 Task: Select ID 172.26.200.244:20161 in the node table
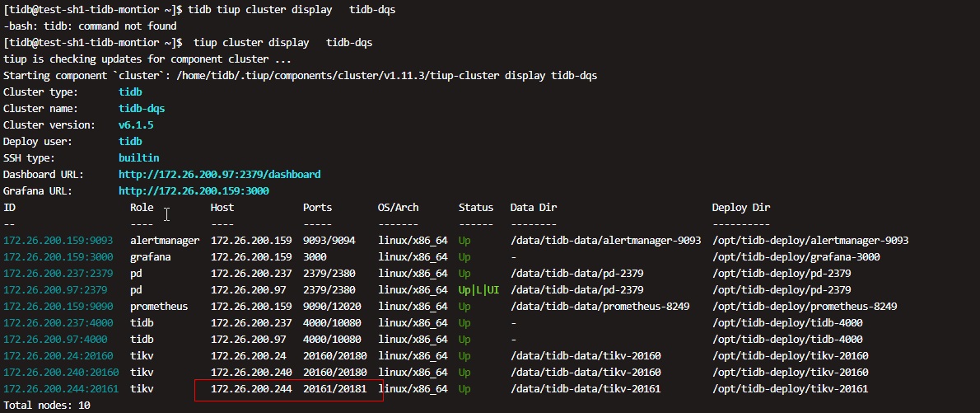61,389
